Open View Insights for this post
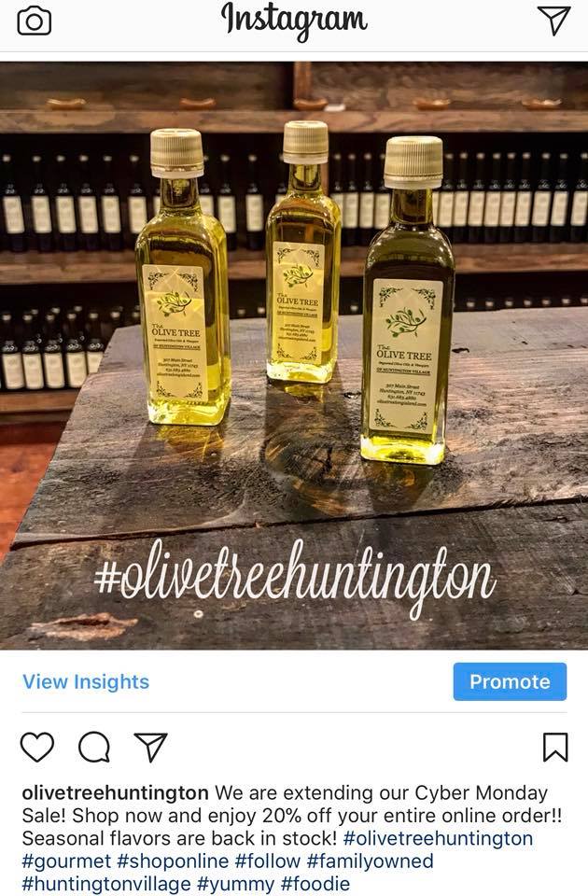Viewport: 588px width, 896px height. point(86,681)
